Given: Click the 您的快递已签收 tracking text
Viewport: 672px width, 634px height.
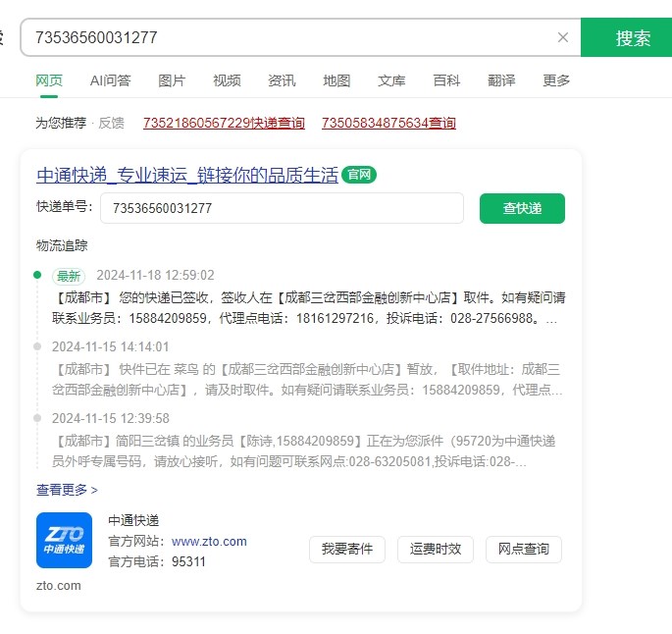Looking at the screenshot, I should click(309, 308).
